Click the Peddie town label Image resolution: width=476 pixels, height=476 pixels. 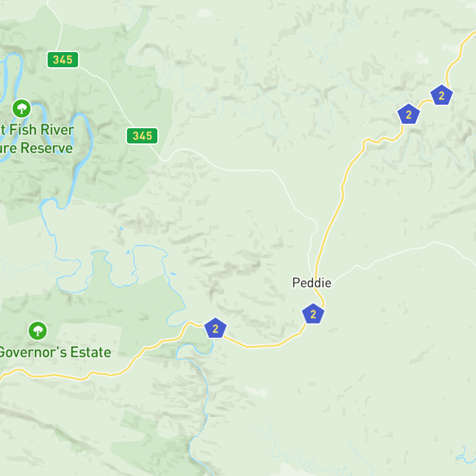[x=312, y=282]
